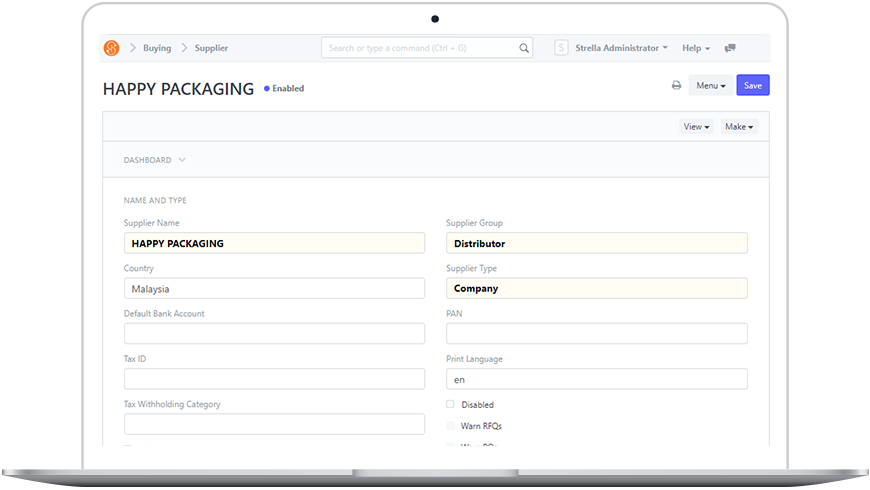Expand the Dashboard section
The width and height of the screenshot is (870, 490).
coord(154,160)
